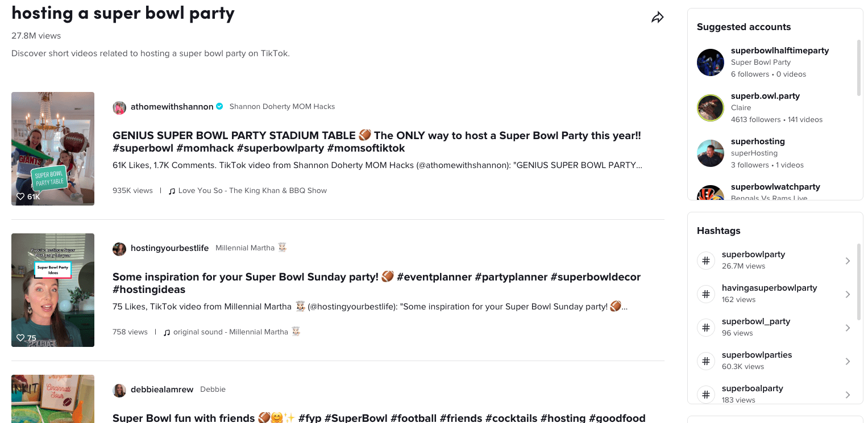Image resolution: width=868 pixels, height=423 pixels.
Task: Click the hashtag icon next to superboalparty
Action: (706, 394)
